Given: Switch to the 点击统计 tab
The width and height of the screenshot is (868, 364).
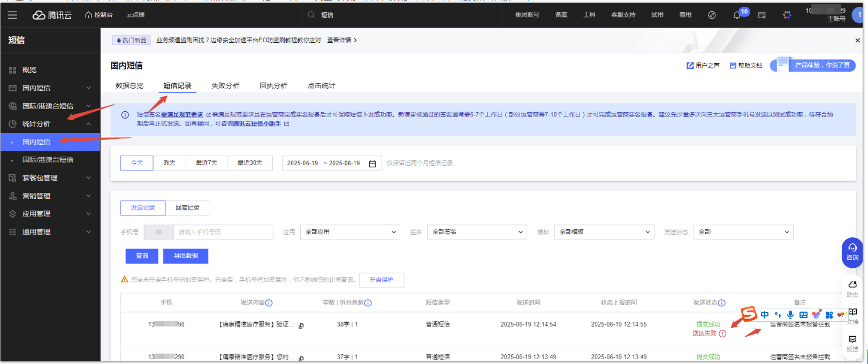Looking at the screenshot, I should click(321, 86).
